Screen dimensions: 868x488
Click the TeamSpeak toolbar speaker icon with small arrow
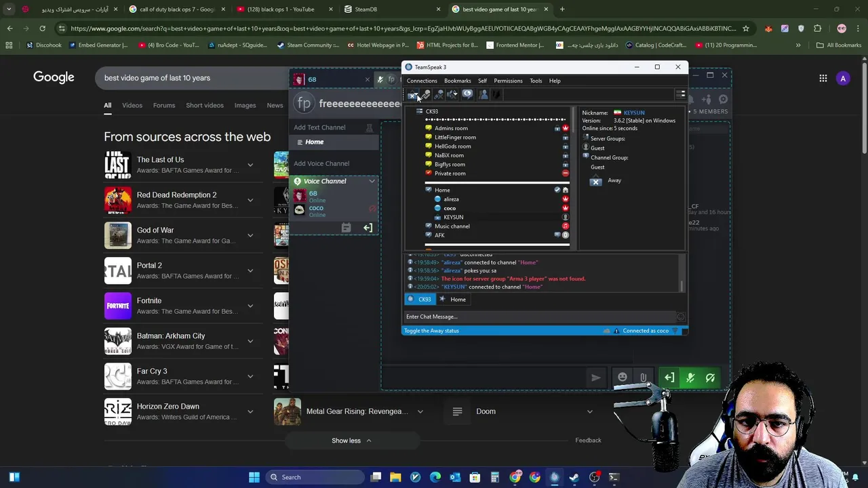click(x=452, y=95)
